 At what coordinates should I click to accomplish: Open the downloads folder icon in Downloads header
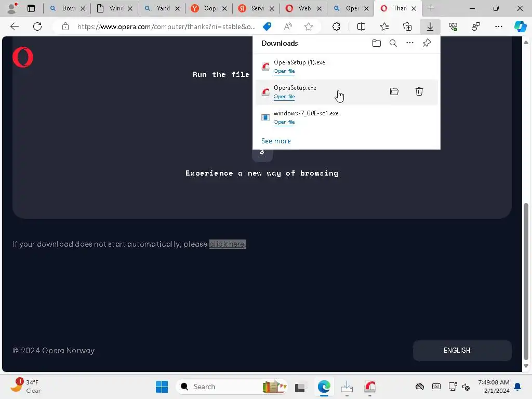tap(376, 43)
